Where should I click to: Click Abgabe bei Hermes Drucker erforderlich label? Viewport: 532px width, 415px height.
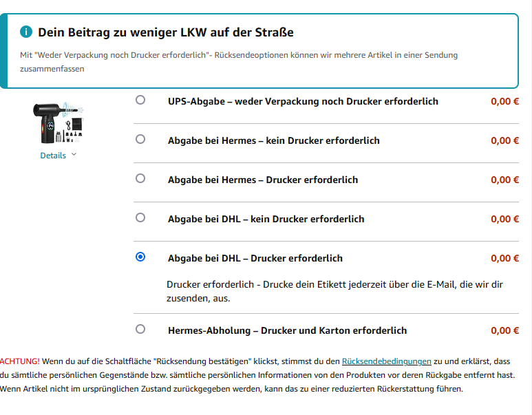pyautogui.click(x=263, y=180)
